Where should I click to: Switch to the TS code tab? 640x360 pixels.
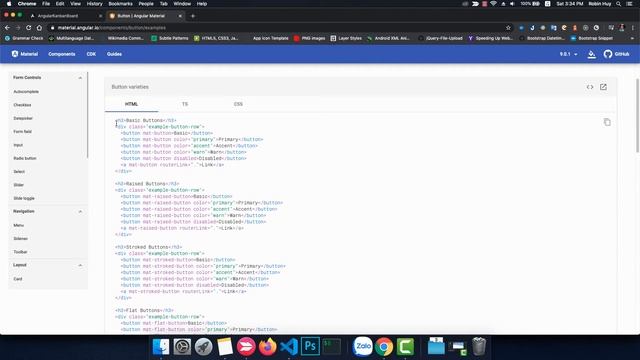tap(185, 104)
